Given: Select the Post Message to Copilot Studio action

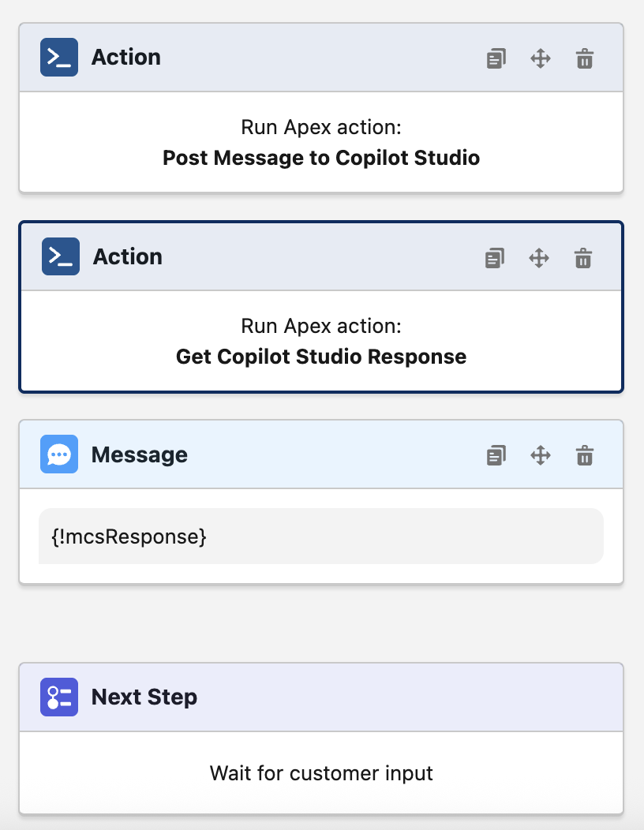Looking at the screenshot, I should (320, 142).
